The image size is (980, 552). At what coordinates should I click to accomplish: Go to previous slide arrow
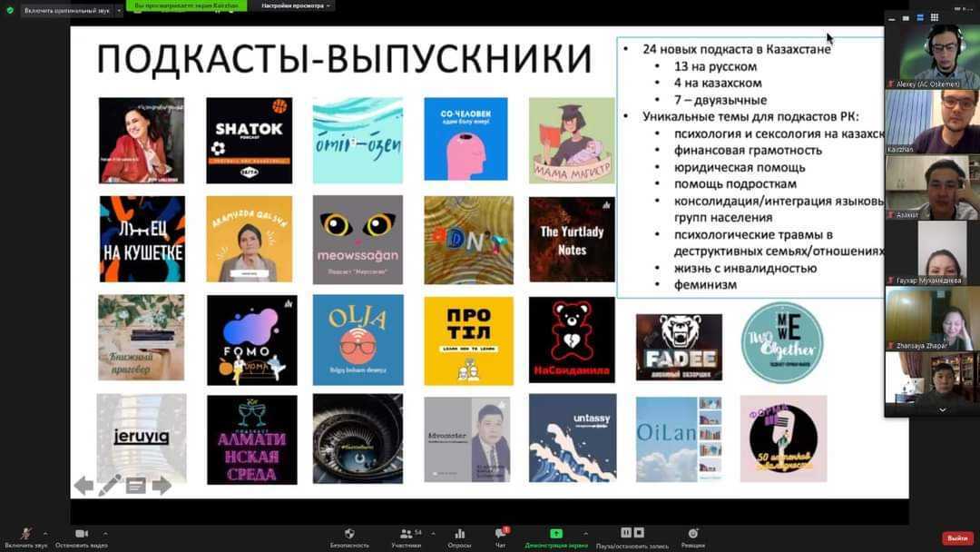coord(83,485)
